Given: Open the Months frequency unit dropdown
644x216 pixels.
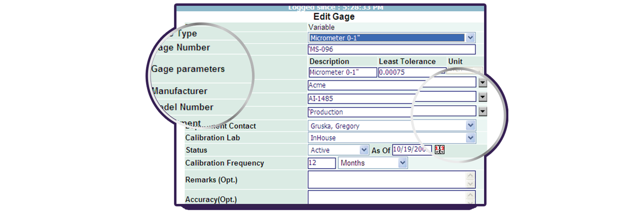Looking at the screenshot, I should (x=402, y=163).
